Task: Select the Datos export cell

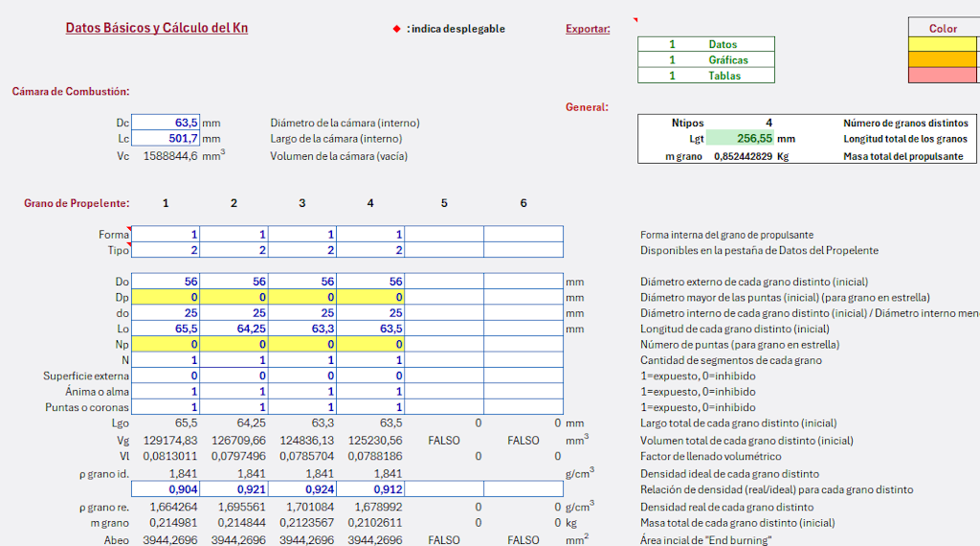Action: [x=706, y=44]
